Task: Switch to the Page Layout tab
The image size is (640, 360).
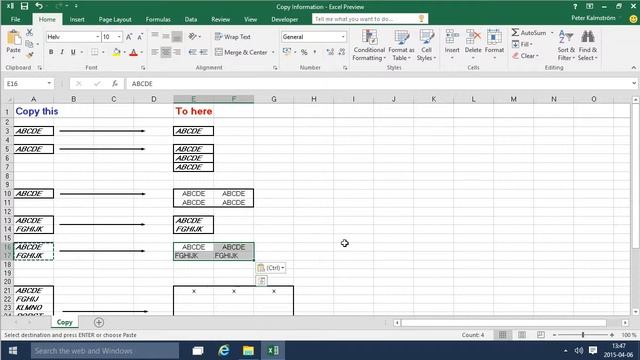Action: (115, 19)
